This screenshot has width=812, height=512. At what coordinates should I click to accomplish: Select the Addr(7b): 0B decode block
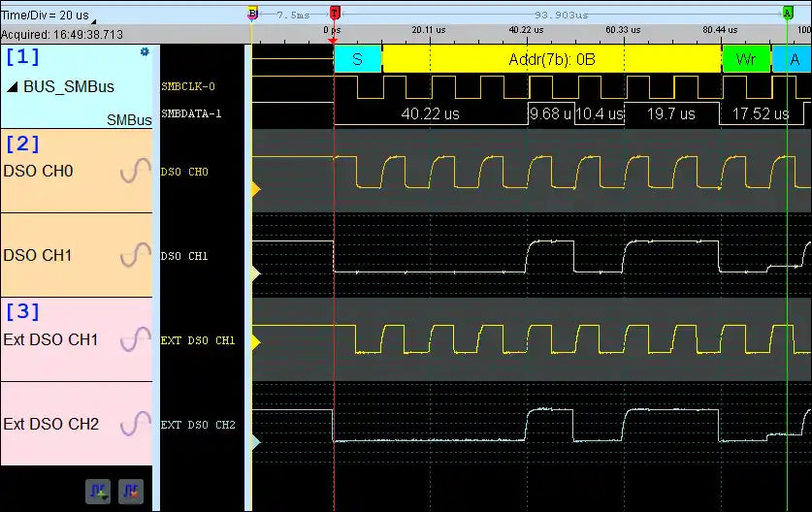coord(551,59)
